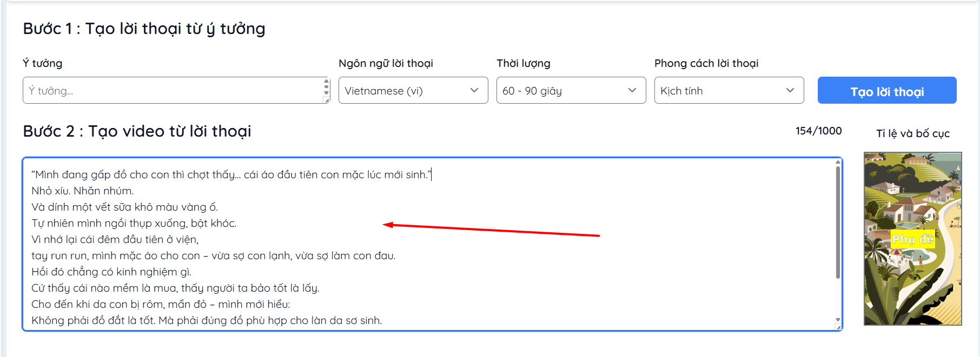Click the Kịch tính chevron arrow

(790, 90)
